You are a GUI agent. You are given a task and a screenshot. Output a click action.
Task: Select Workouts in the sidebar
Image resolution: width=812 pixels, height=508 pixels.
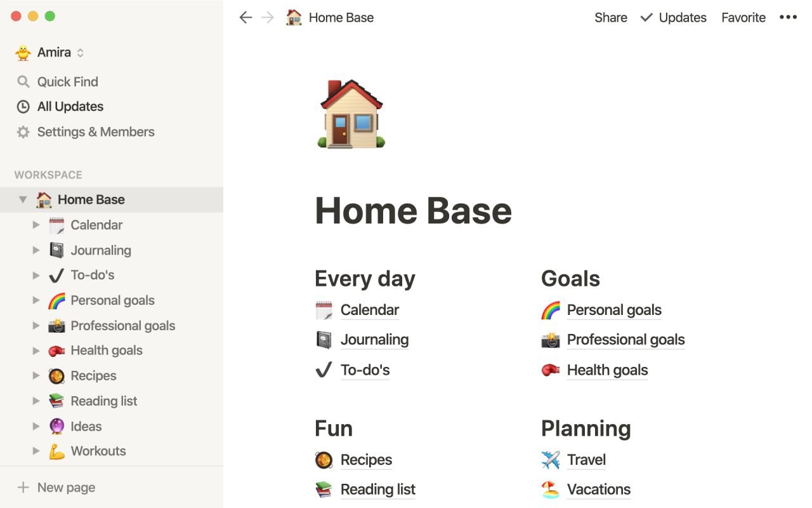[98, 451]
